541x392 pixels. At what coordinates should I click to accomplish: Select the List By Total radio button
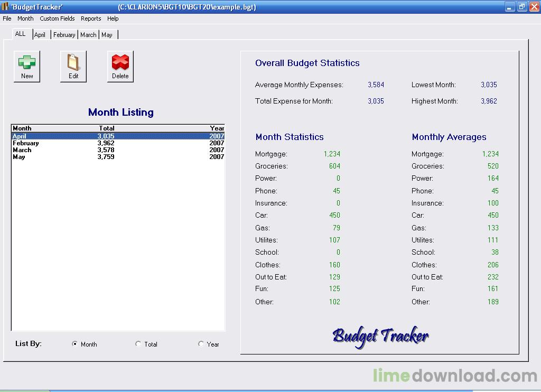click(x=138, y=344)
